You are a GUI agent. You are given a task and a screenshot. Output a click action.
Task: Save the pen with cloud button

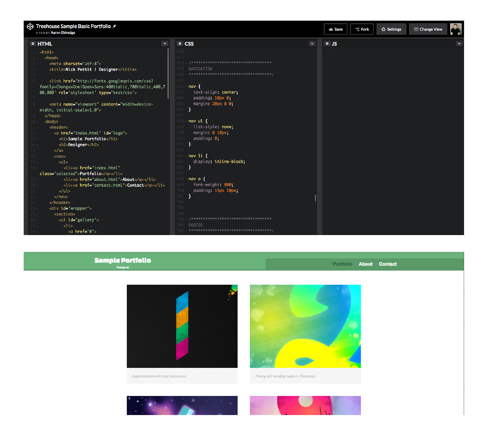pyautogui.click(x=335, y=29)
